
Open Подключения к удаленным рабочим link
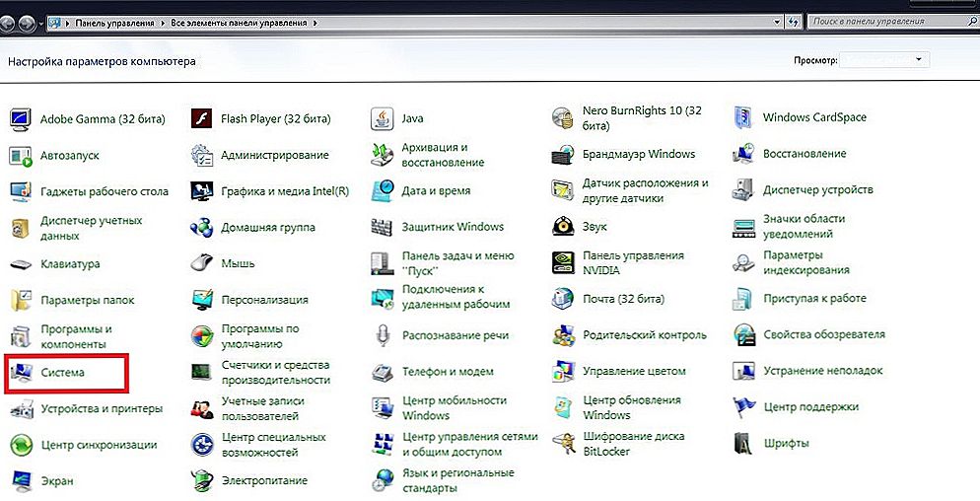455,297
